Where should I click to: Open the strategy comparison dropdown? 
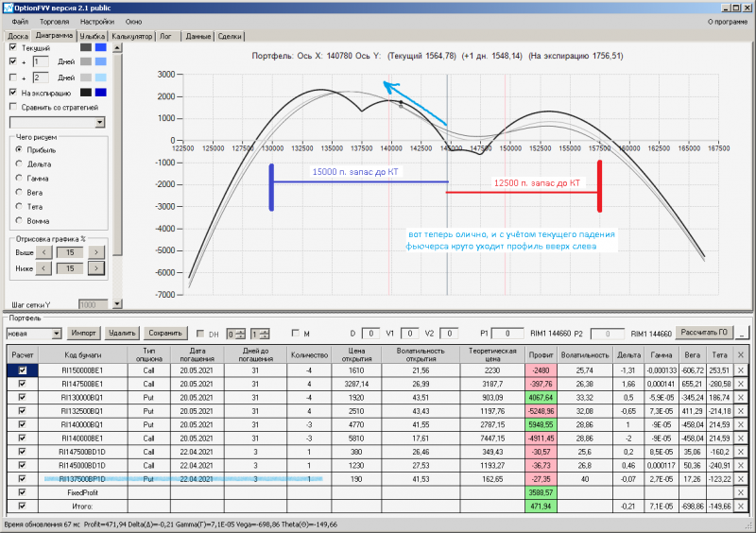click(100, 122)
